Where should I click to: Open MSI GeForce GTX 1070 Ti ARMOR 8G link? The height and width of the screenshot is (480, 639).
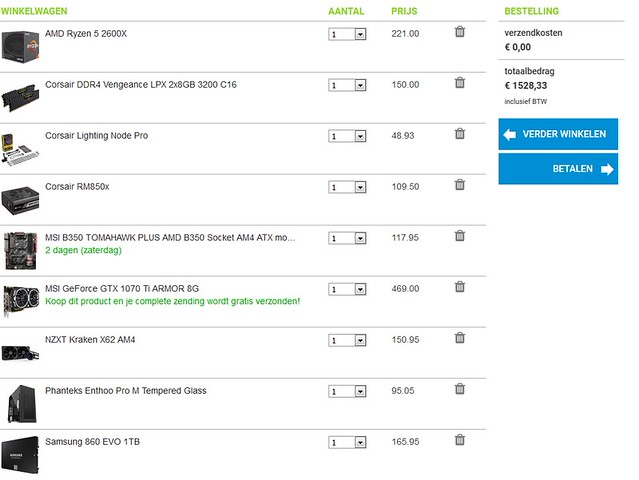122,288
